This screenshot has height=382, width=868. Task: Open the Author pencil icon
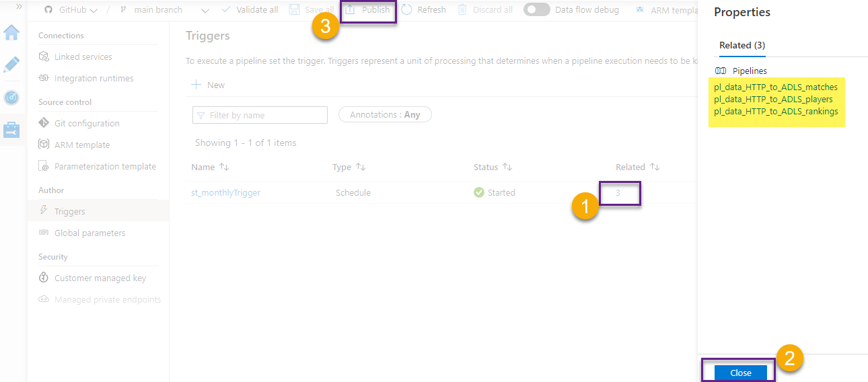click(12, 65)
